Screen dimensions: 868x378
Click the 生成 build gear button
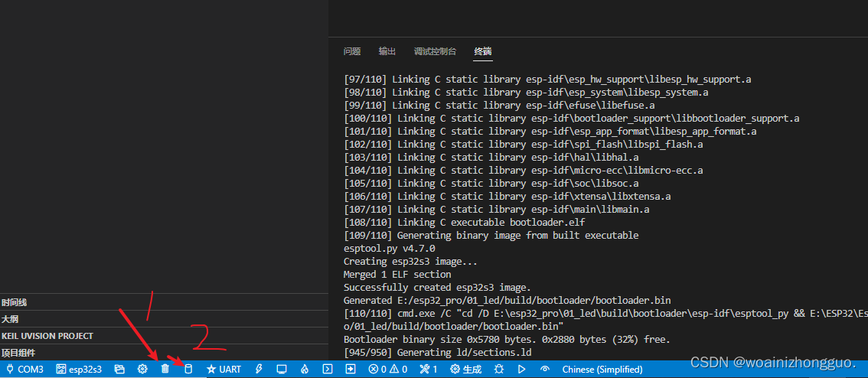tap(465, 369)
